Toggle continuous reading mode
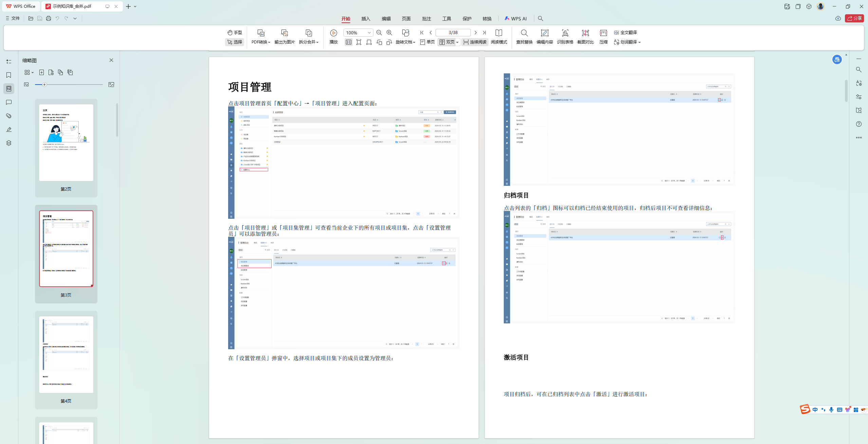This screenshot has height=444, width=868. [x=475, y=42]
